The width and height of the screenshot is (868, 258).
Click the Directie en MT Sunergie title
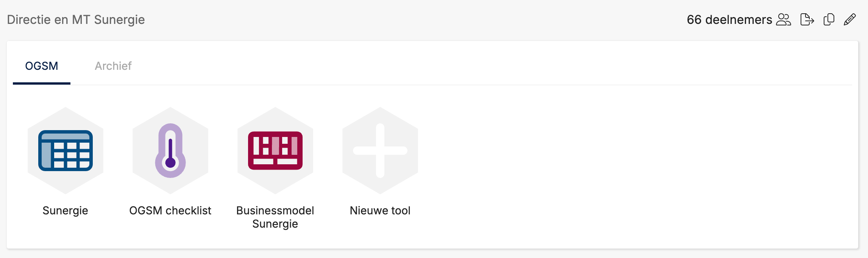pyautogui.click(x=76, y=19)
